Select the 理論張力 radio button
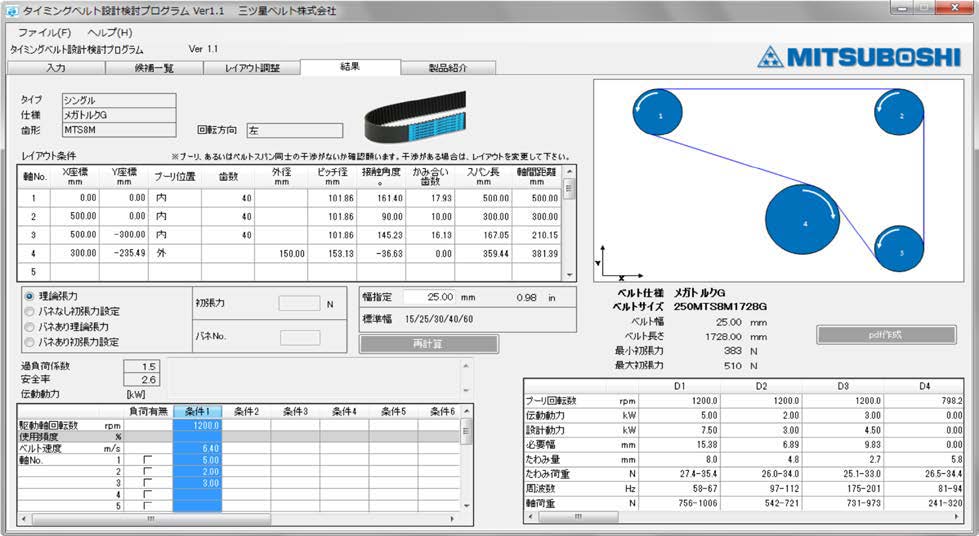 (x=29, y=296)
